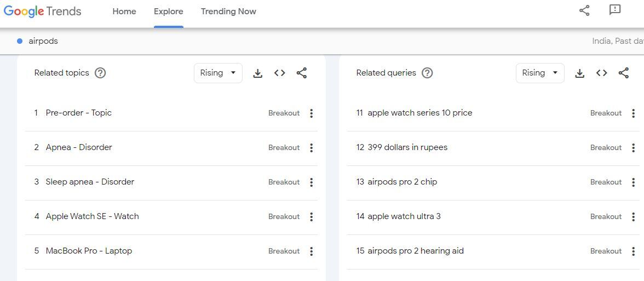Screen dimensions: 644x281
Task: Click embed icon for Related queries
Action: (601, 73)
